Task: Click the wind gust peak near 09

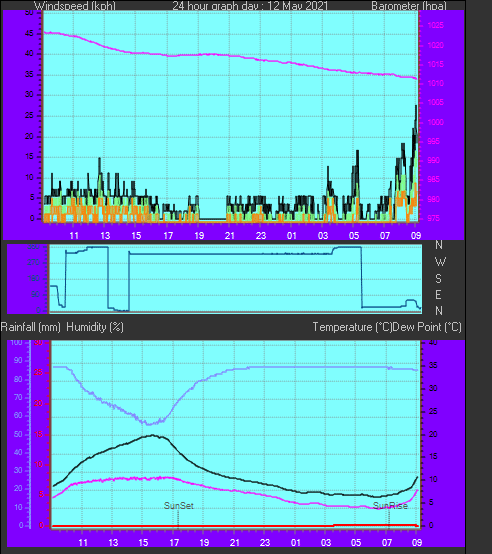Action: click(416, 106)
